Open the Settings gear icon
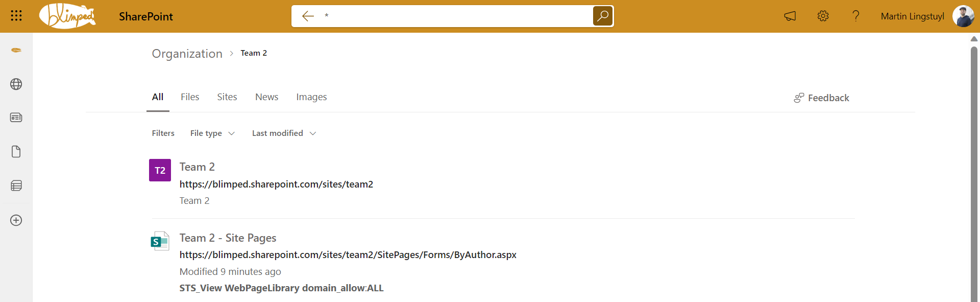Viewport: 980px width, 302px height. coord(823,16)
